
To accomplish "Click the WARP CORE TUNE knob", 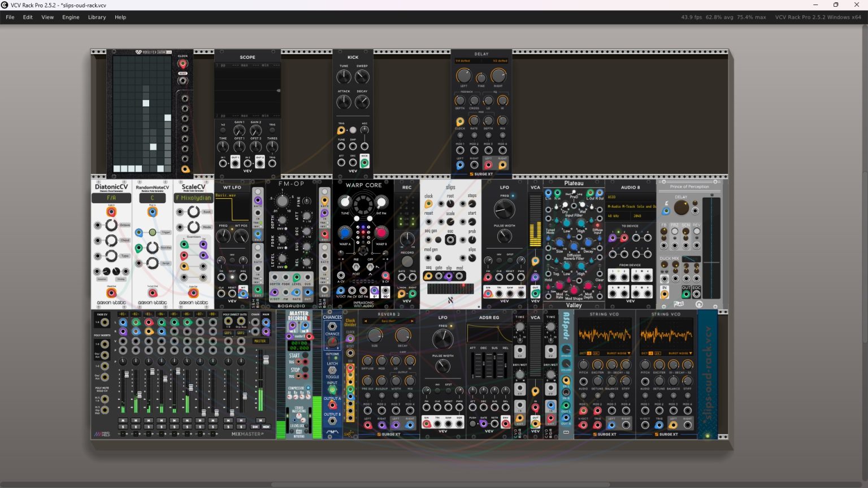I will 345,203.
